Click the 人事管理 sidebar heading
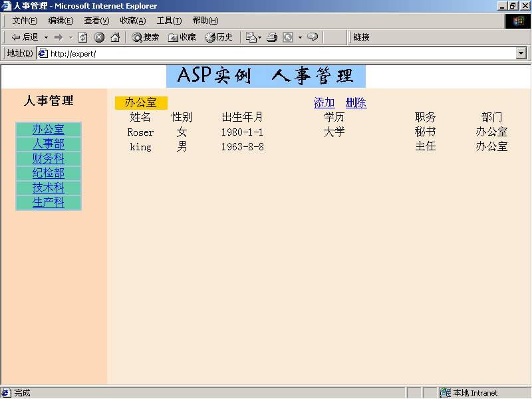The width and height of the screenshot is (532, 399). (x=49, y=100)
